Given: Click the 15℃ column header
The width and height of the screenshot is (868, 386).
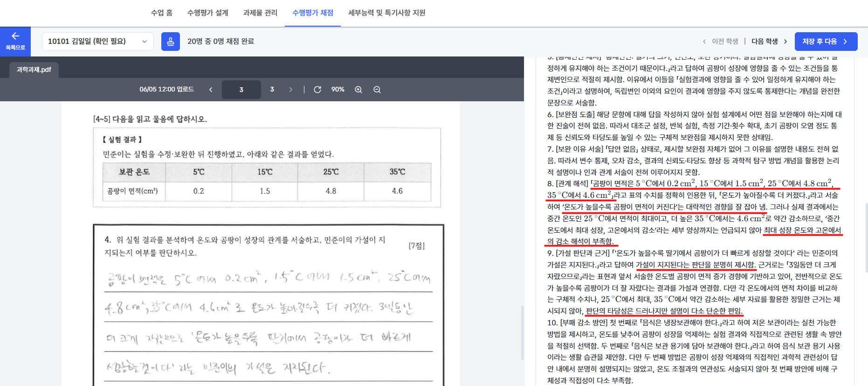Looking at the screenshot, I should point(265,172).
